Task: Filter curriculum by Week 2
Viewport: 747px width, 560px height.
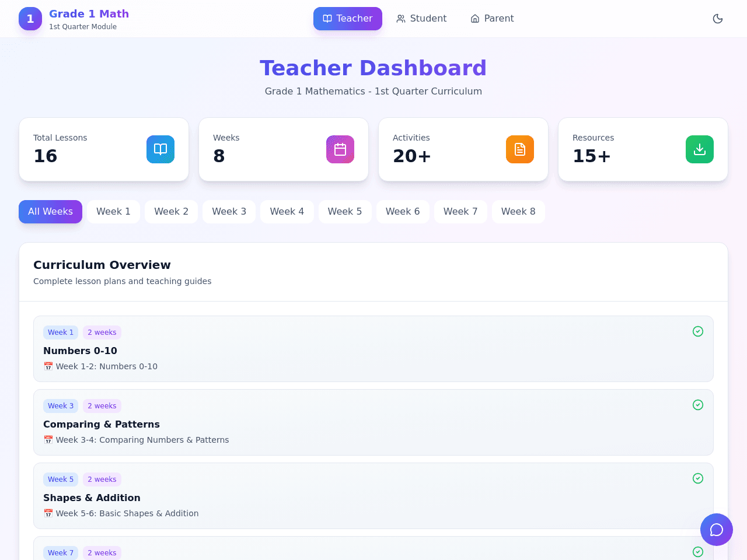Action: [x=171, y=212]
